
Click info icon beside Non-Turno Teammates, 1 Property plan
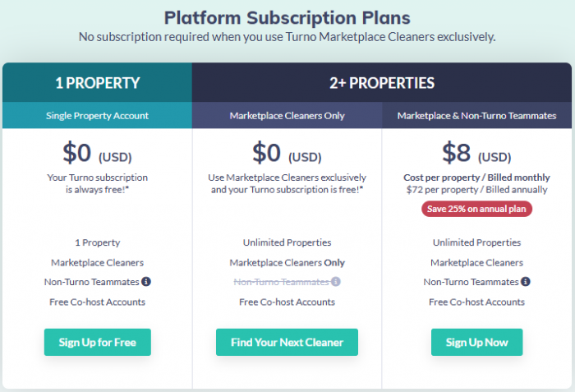(146, 282)
